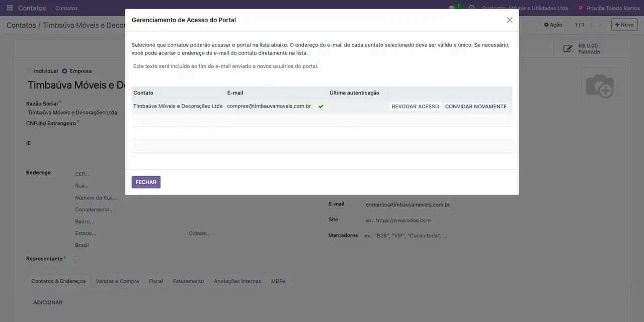
Task: Click the Novo button
Action: (624, 25)
